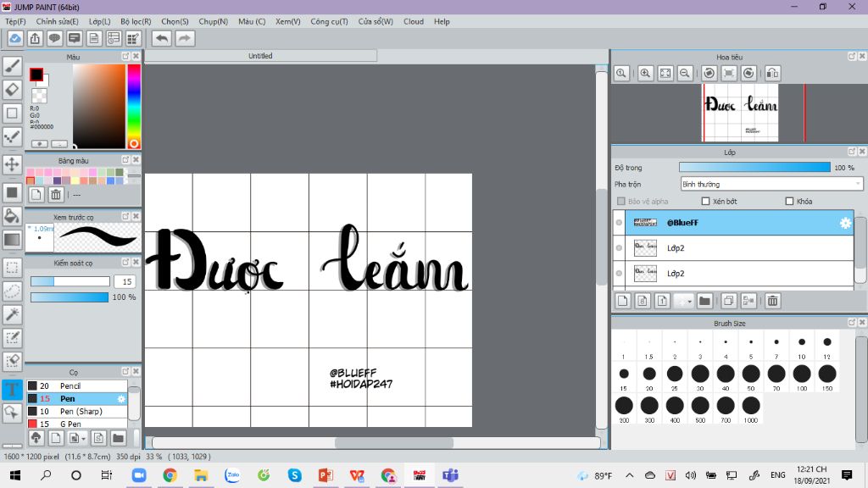This screenshot has height=488, width=868.
Task: Click the Redo arrow button
Action: 185,38
